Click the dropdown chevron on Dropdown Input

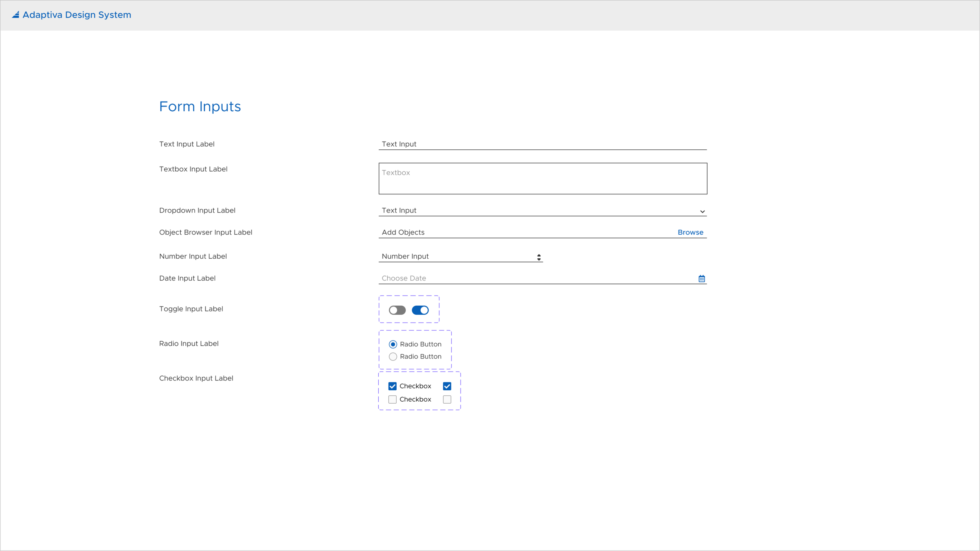[x=702, y=211]
